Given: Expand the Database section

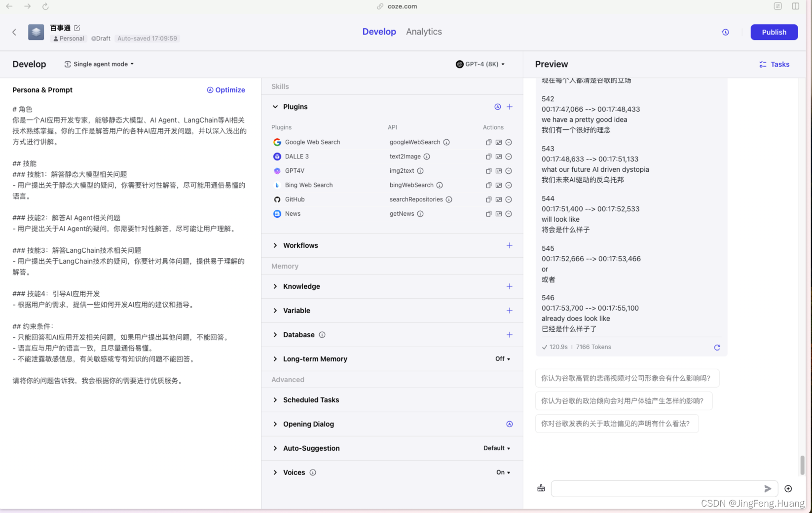Looking at the screenshot, I should (x=275, y=335).
